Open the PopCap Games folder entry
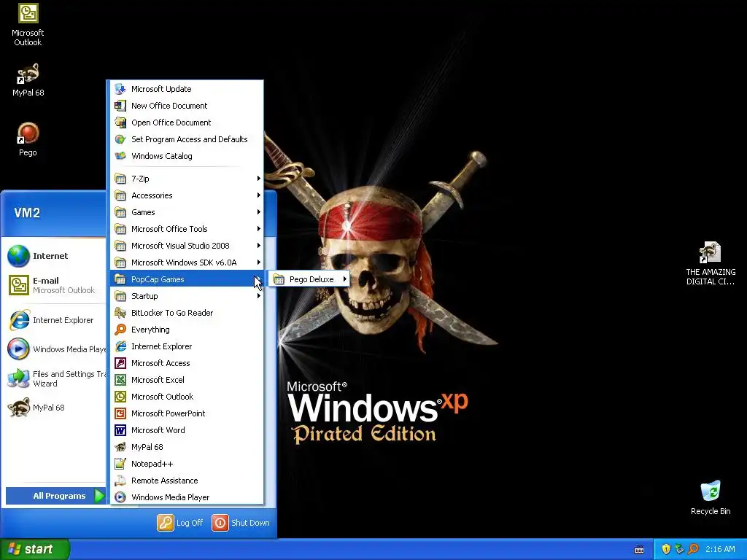747x560 pixels. click(x=187, y=279)
